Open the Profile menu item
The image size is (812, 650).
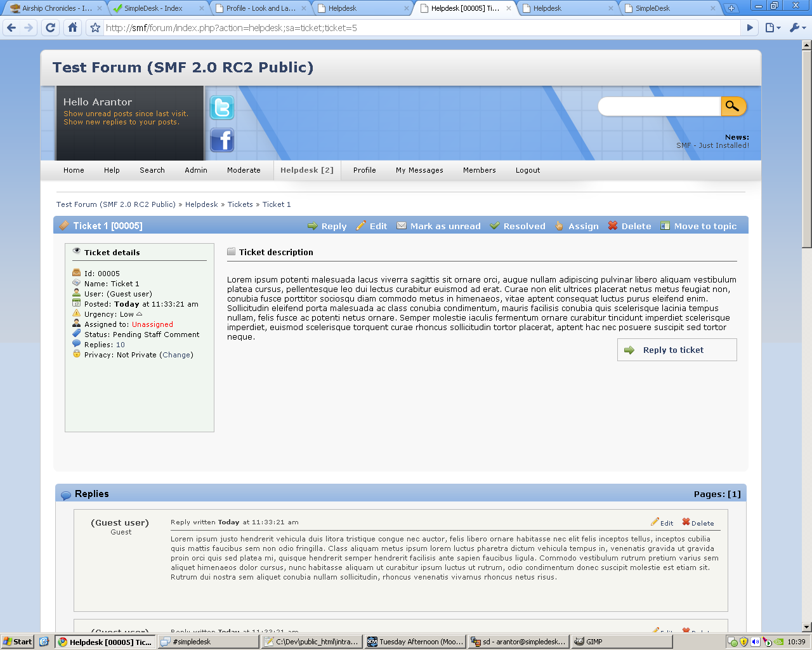click(365, 170)
